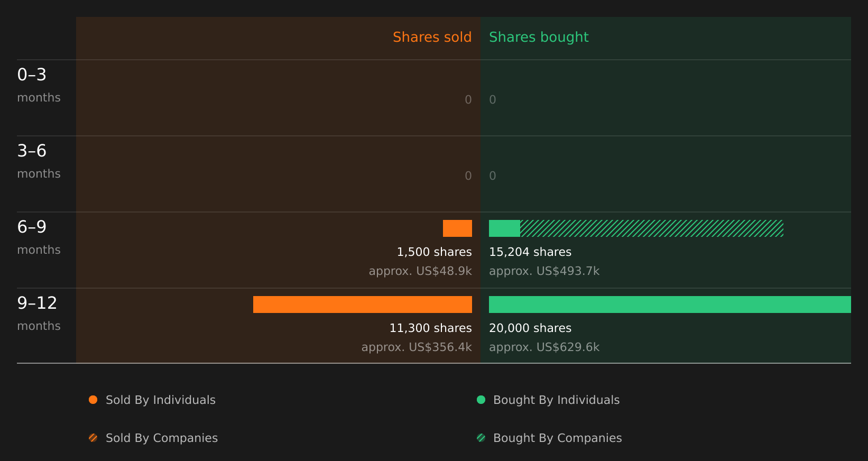
Task: Click the approx. US$48.9k amount
Action: (420, 271)
